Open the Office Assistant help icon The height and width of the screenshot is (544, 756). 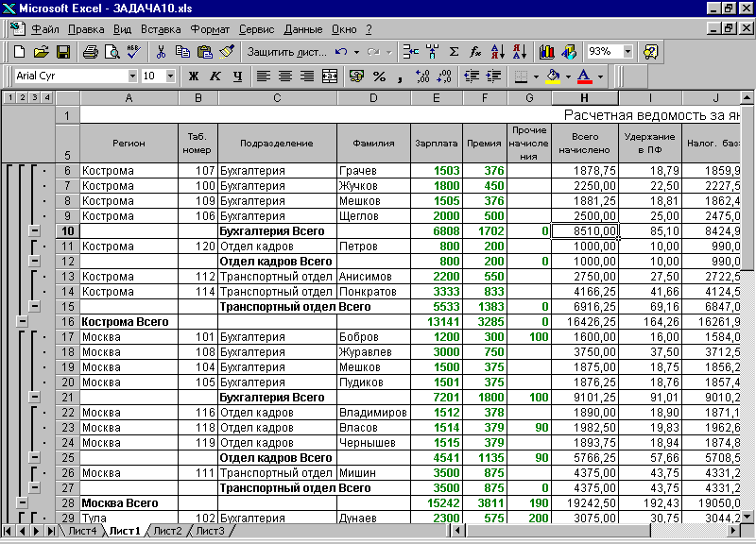coord(650,52)
